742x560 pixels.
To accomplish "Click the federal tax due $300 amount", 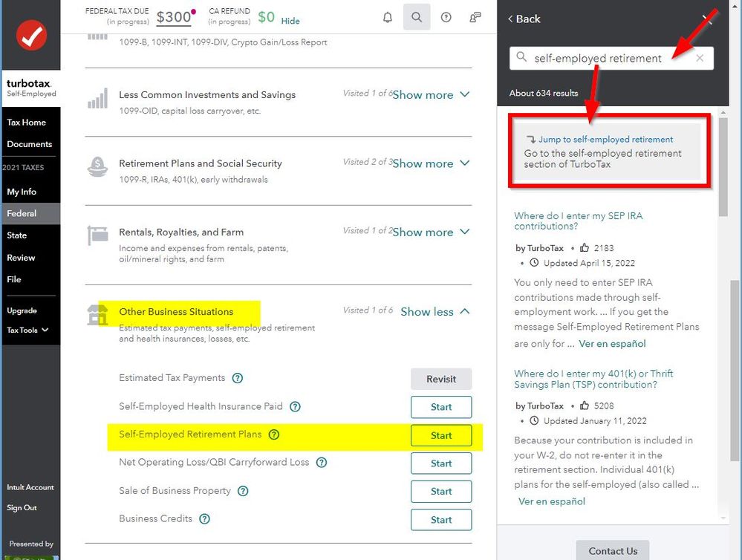I will (174, 17).
